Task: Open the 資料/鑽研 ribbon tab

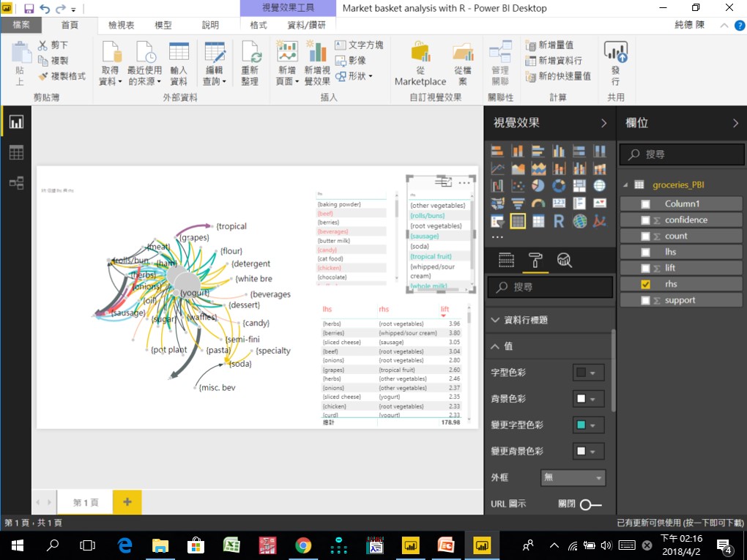Action: click(x=306, y=25)
